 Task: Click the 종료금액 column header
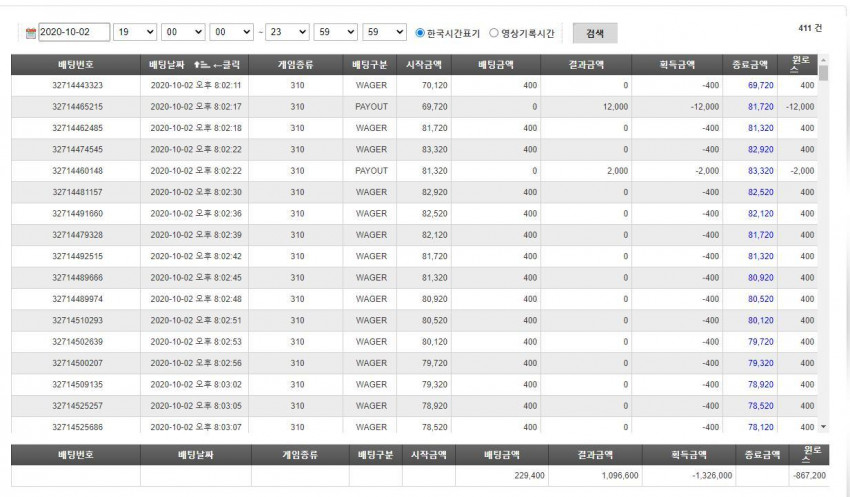pos(750,64)
